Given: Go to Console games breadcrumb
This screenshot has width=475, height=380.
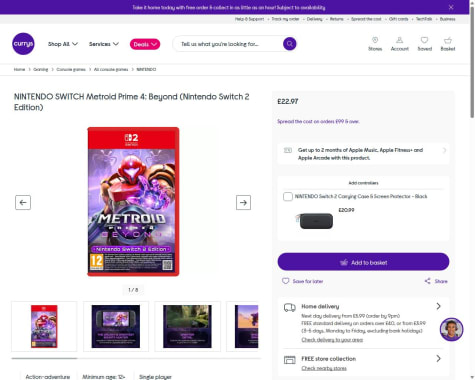Looking at the screenshot, I should (x=71, y=69).
